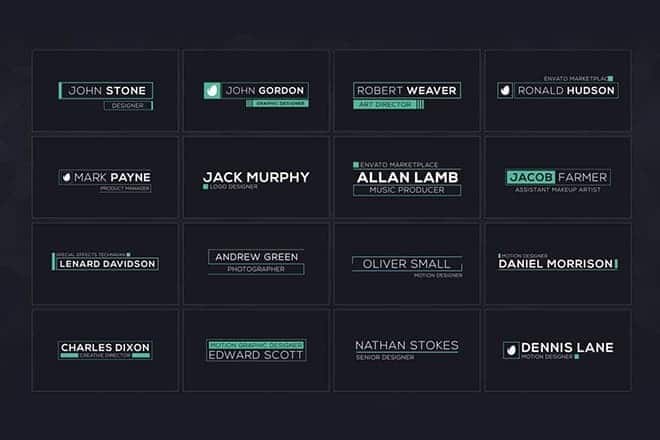
Task: Choose the Nathan Stokes Senior Designer template
Action: 407,349
